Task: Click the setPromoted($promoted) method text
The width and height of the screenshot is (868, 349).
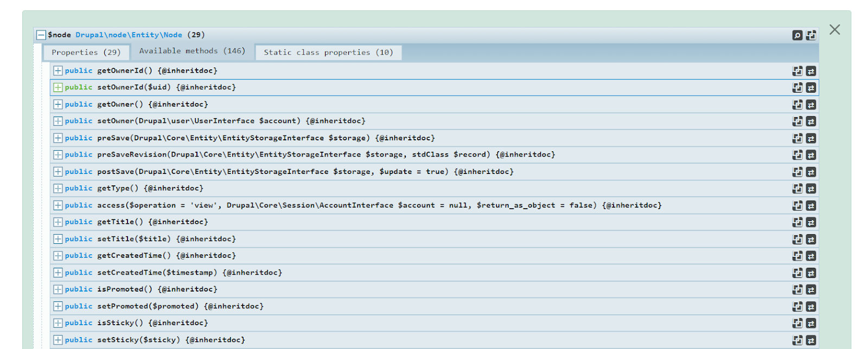Action: click(148, 306)
